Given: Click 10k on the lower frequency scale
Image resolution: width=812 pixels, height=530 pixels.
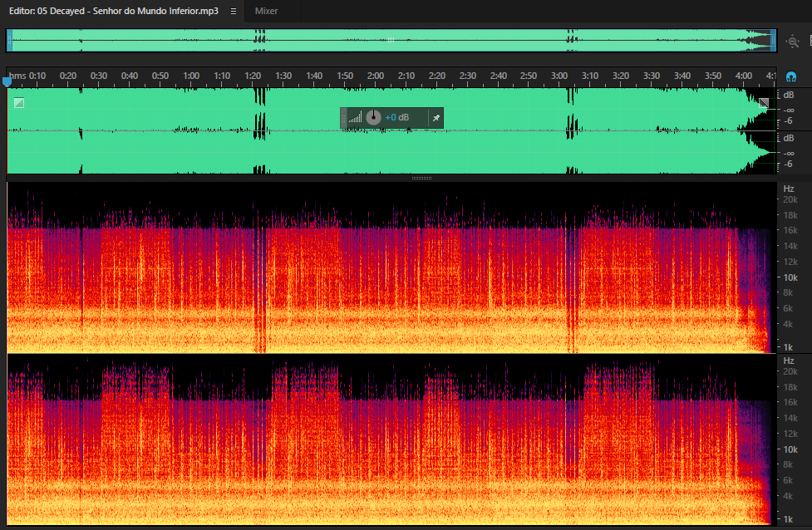Looking at the screenshot, I should 790,449.
